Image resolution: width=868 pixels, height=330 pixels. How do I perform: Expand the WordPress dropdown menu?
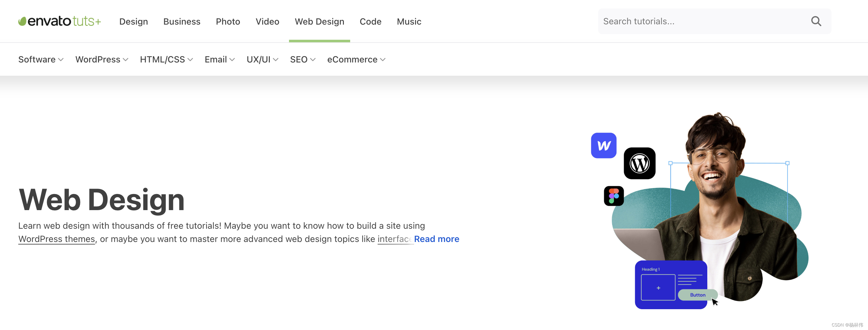(x=102, y=59)
